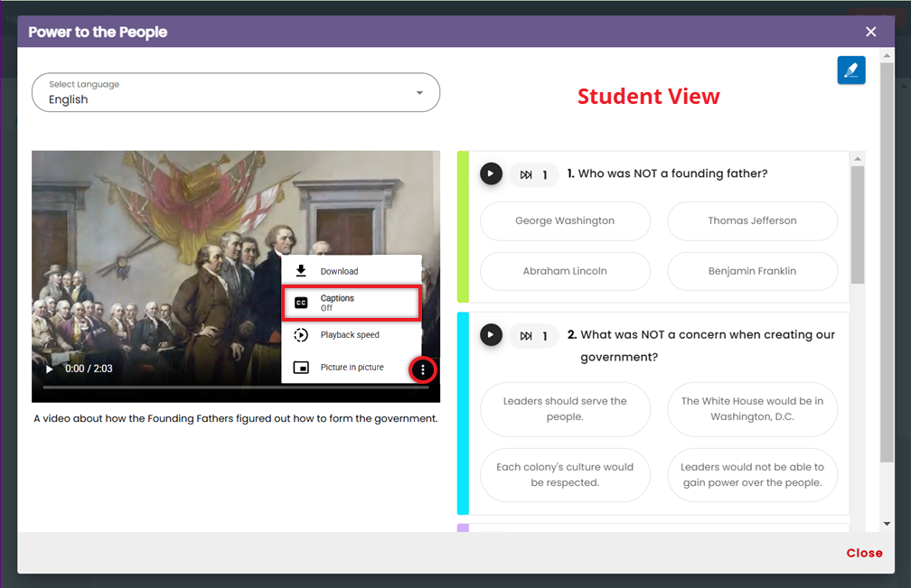Image resolution: width=911 pixels, height=588 pixels.
Task: Click the outer dialog scrollbar down arrow
Action: pyautogui.click(x=887, y=524)
